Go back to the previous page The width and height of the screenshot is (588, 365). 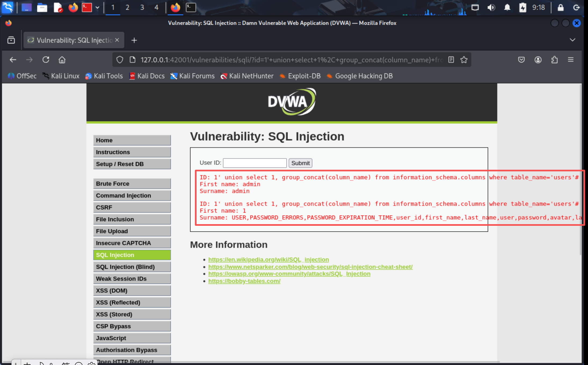(13, 60)
